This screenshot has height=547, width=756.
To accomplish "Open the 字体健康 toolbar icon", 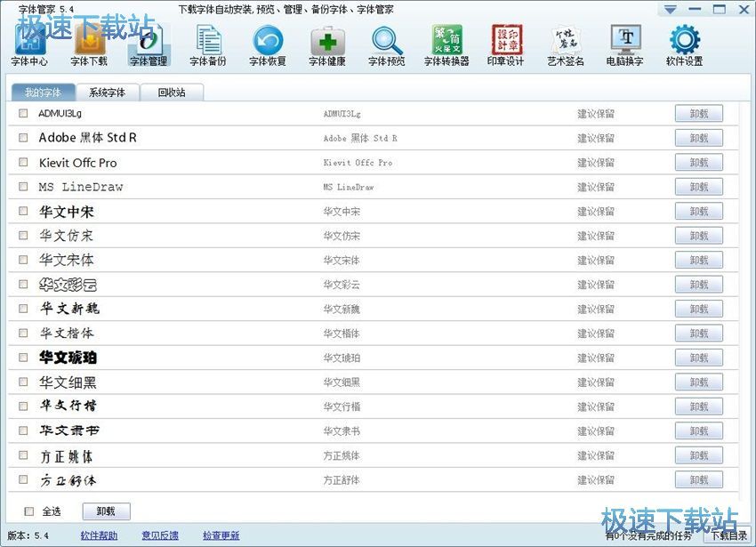I will pyautogui.click(x=327, y=44).
